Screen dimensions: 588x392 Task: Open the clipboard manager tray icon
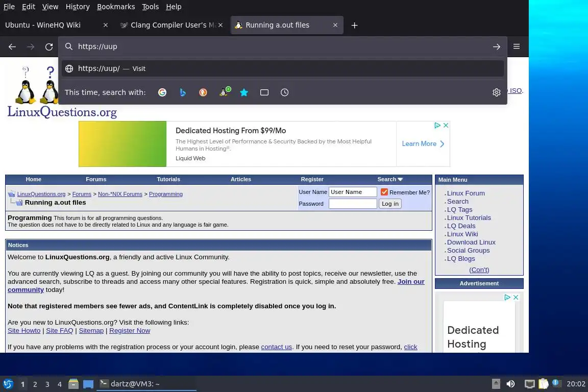[x=544, y=384]
